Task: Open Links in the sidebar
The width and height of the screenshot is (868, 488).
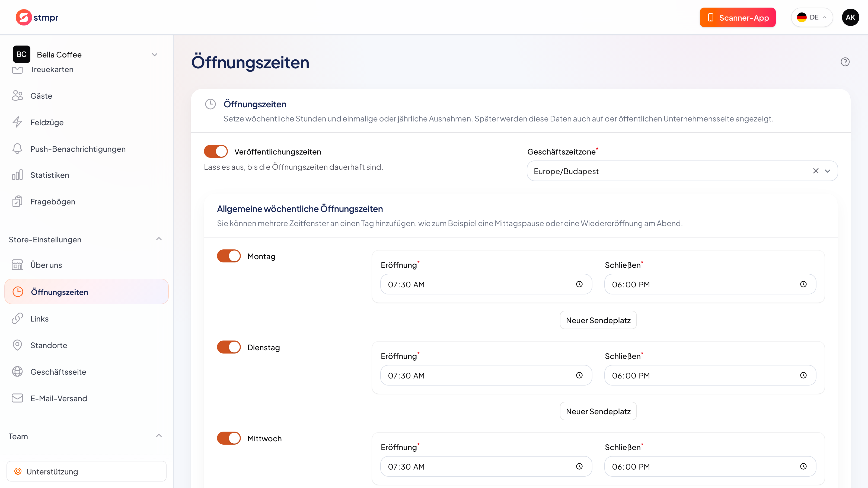Action: pos(86,319)
